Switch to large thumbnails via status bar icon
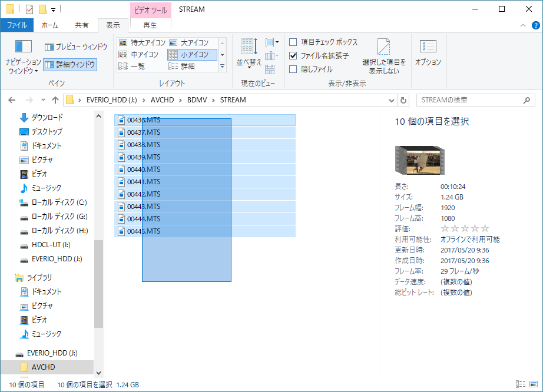 tap(534, 384)
